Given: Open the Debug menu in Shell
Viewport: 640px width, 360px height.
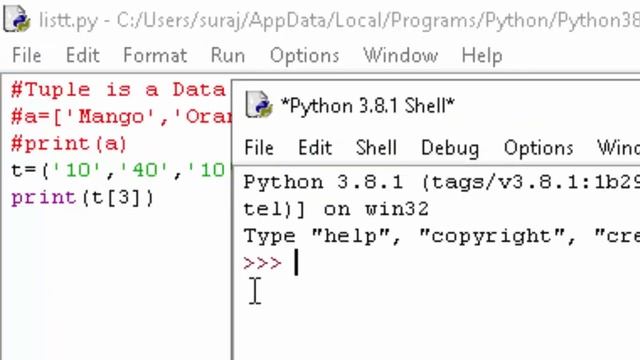Looking at the screenshot, I should click(450, 147).
